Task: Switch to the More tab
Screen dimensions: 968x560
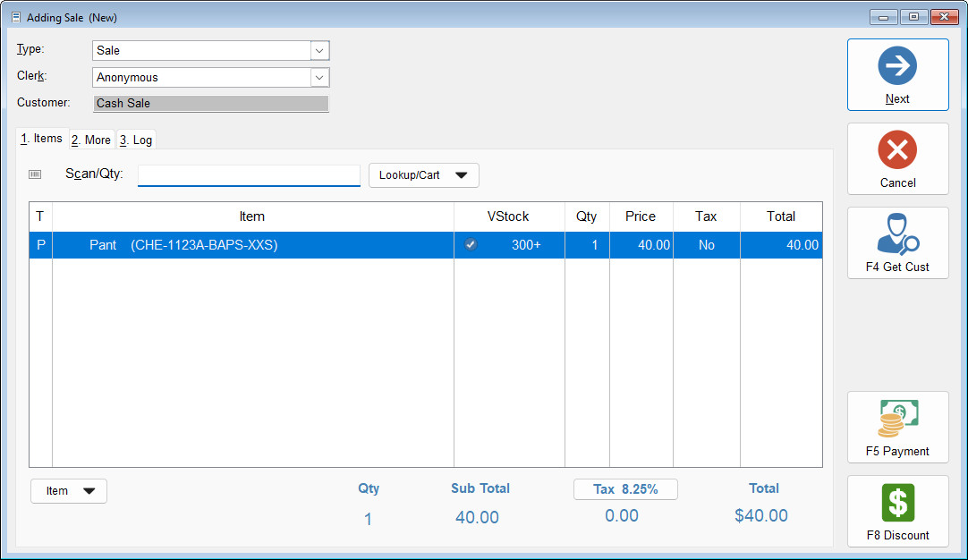Action: [x=91, y=140]
